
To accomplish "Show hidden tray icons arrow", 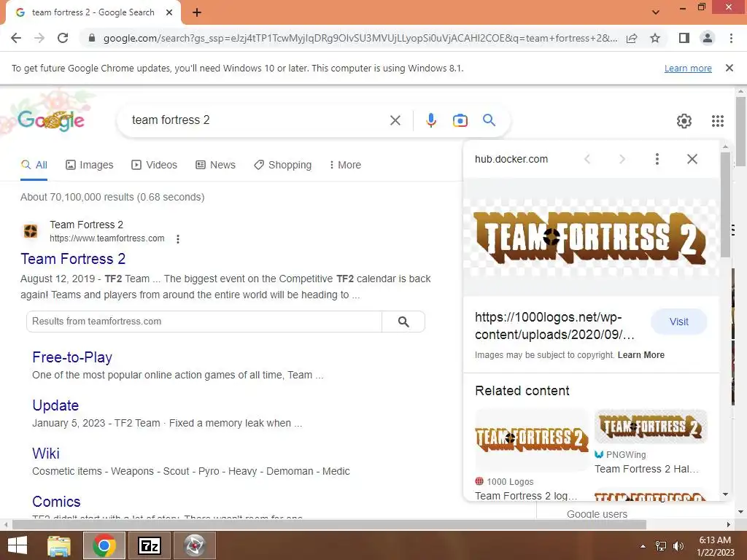I will coord(643,546).
